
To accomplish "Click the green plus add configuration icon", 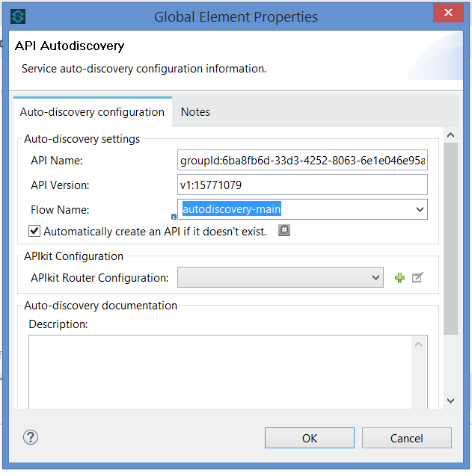I will point(399,278).
